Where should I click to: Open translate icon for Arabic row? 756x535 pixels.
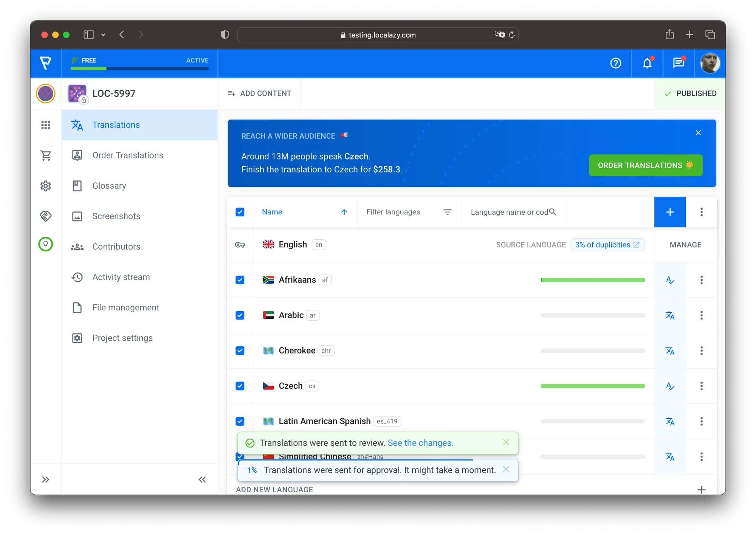click(670, 315)
